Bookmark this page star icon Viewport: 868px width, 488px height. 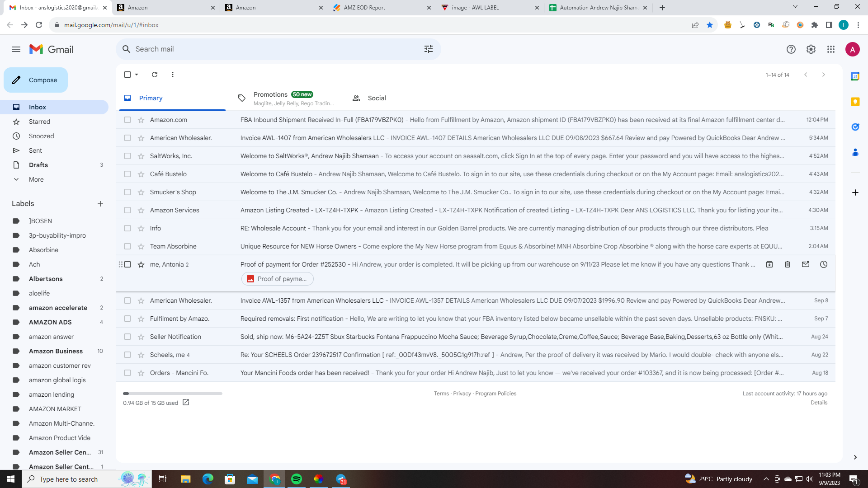(710, 25)
